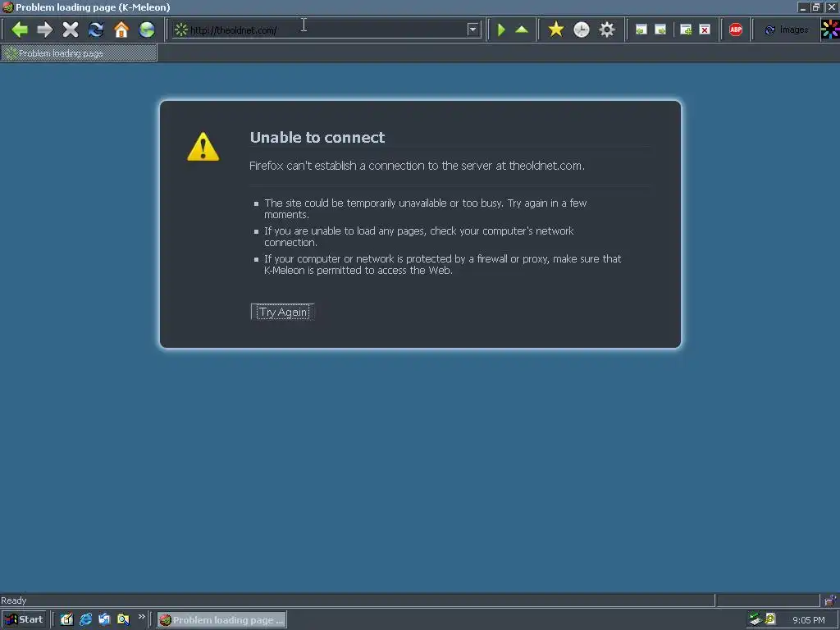Click the 'Firefox can't establish a connection' text

point(417,166)
